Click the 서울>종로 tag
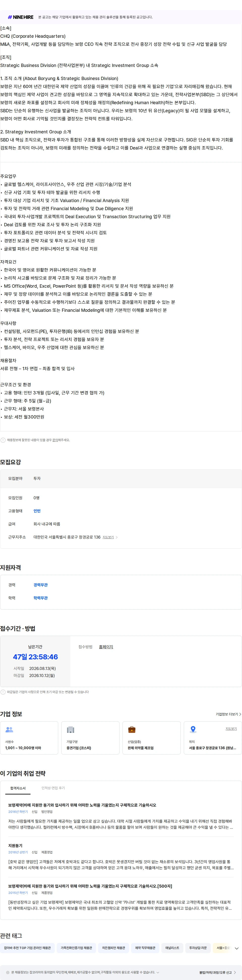 click(223, 948)
